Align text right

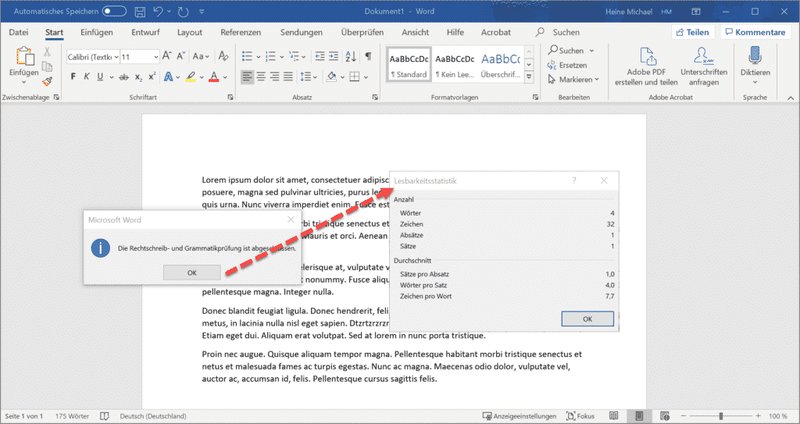tap(274, 77)
